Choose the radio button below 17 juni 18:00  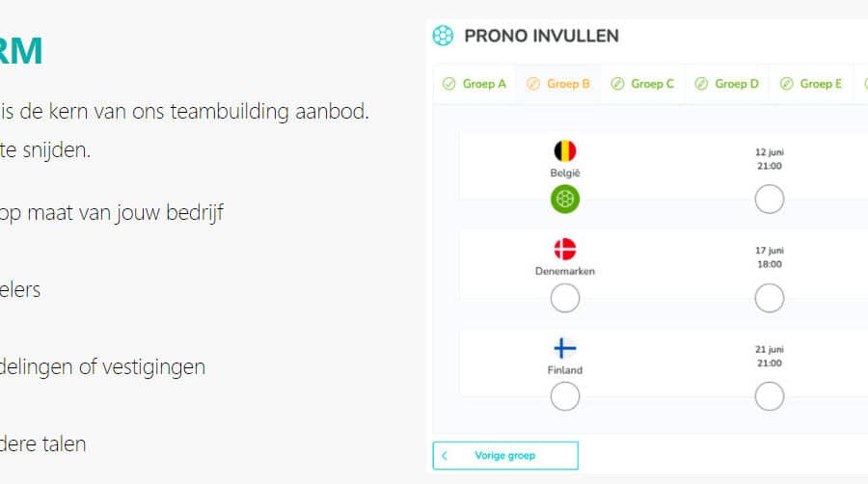pos(770,299)
